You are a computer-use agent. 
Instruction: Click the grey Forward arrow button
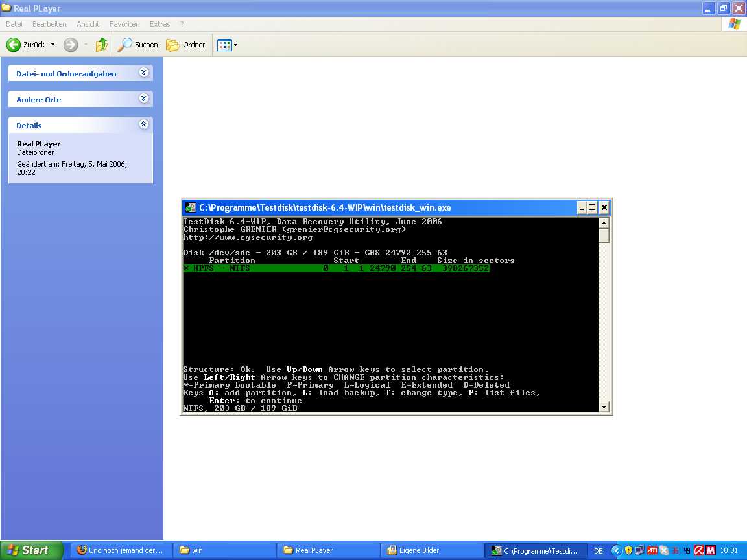(x=71, y=45)
